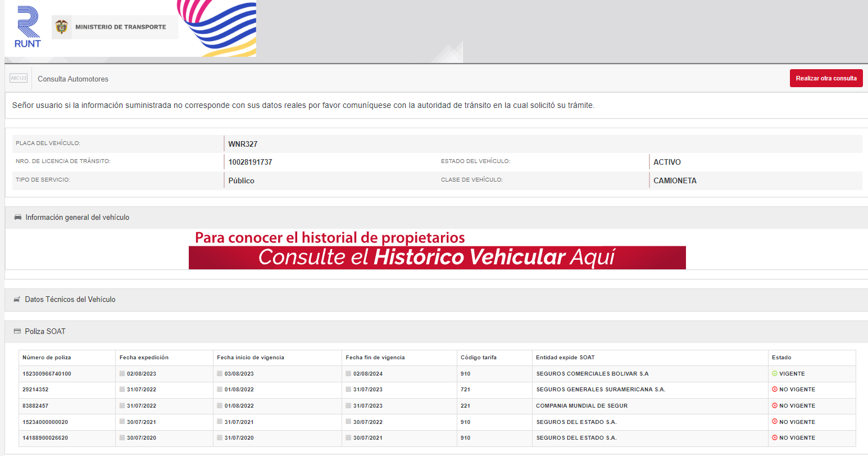The width and height of the screenshot is (868, 456).
Task: Expand Datos Técnicos del Vehículo section
Action: [70, 300]
